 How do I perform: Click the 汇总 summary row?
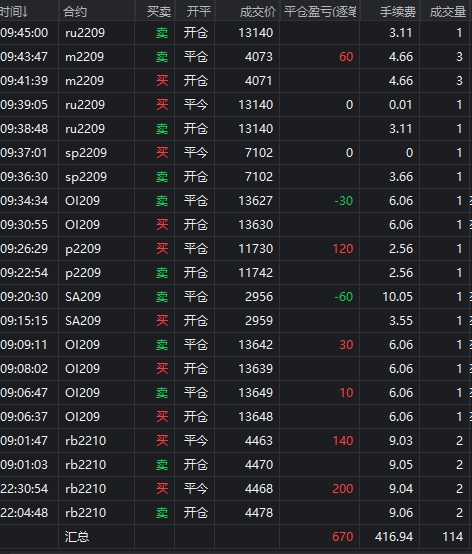pos(235,537)
